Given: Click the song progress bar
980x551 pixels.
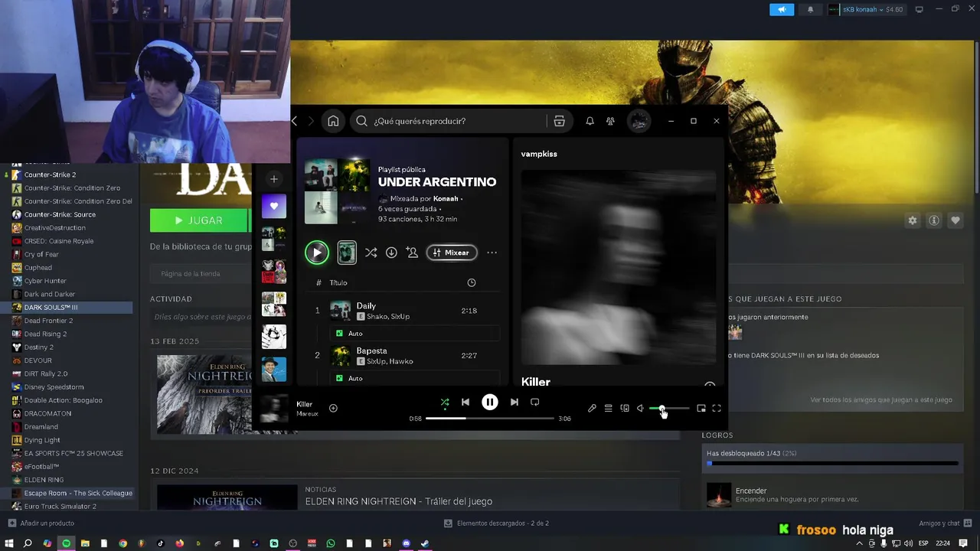Looking at the screenshot, I should coord(490,419).
